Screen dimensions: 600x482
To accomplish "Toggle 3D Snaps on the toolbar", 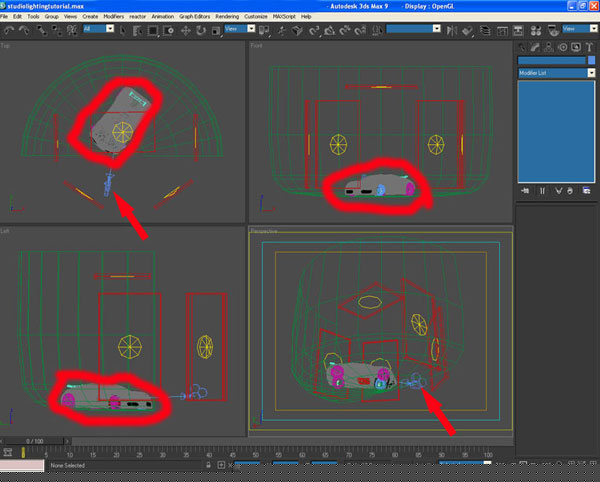I will pyautogui.click(x=314, y=30).
